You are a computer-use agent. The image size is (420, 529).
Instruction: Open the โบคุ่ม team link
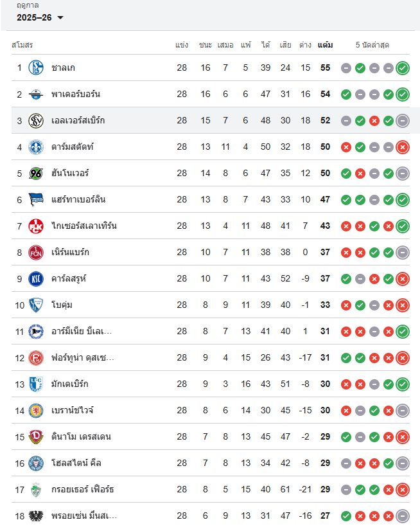(62, 305)
